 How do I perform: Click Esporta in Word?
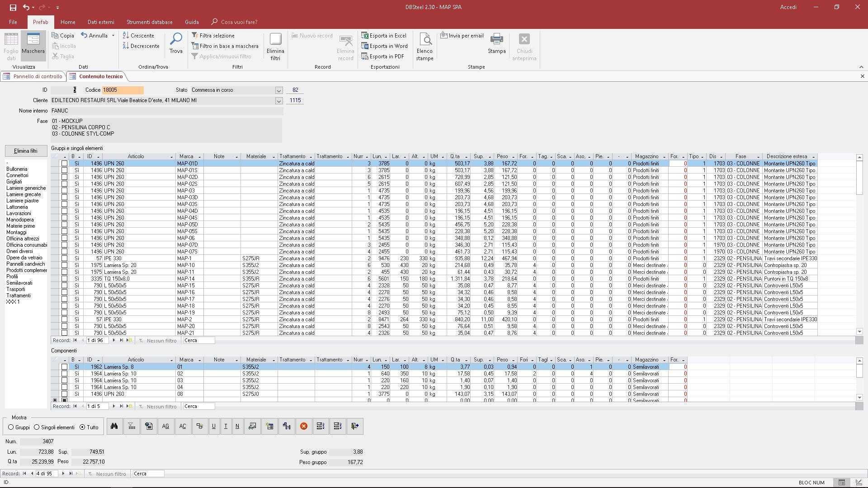point(385,46)
